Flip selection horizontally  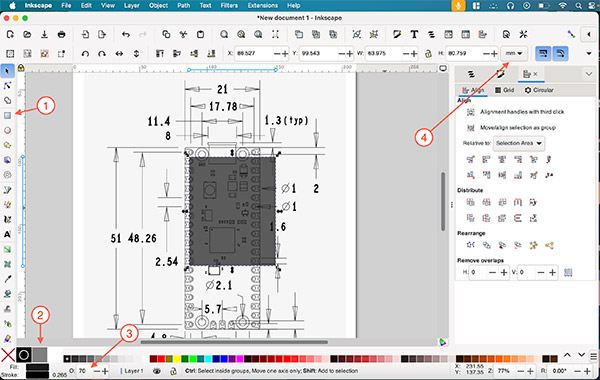pyautogui.click(x=119, y=54)
